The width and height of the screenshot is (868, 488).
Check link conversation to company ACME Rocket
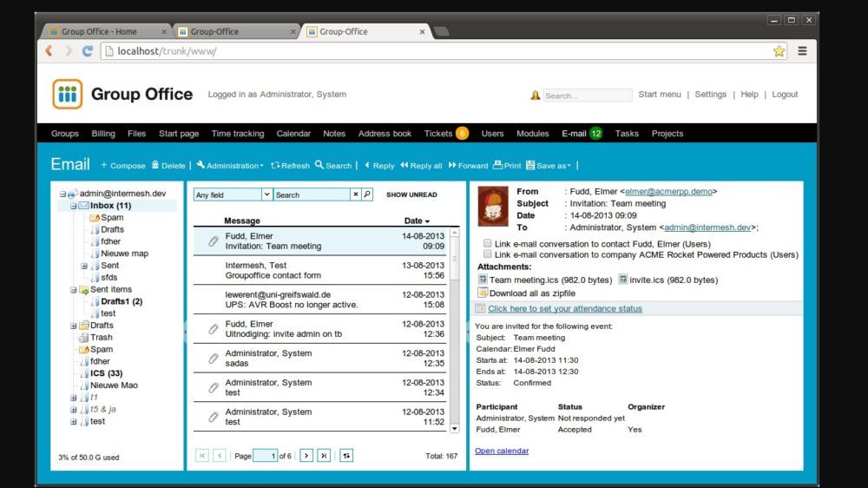[x=487, y=254]
